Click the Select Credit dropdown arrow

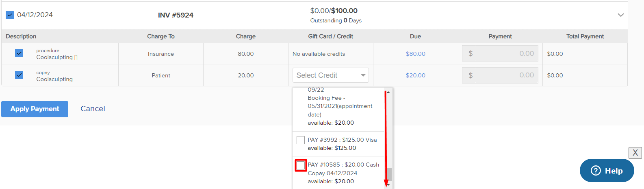[363, 75]
